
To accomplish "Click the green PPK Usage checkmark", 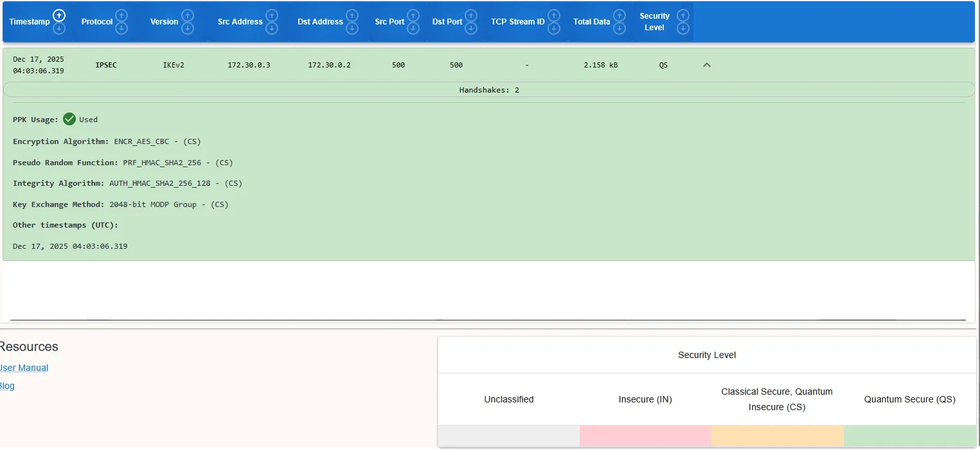I will [69, 119].
